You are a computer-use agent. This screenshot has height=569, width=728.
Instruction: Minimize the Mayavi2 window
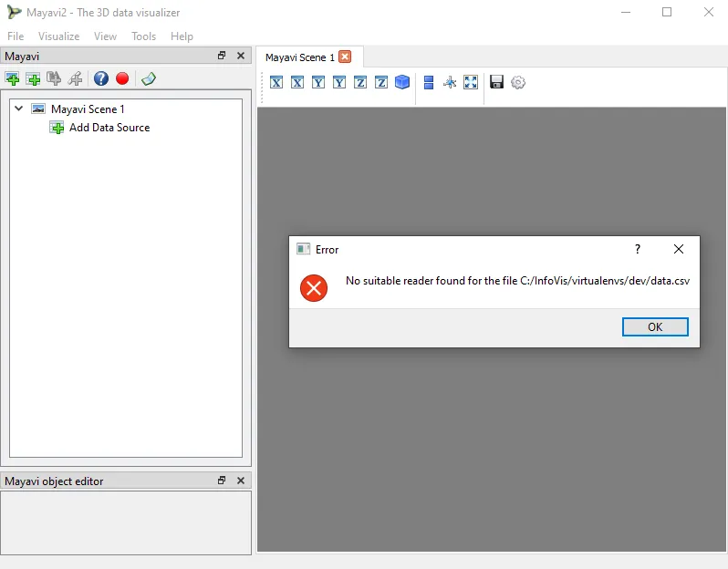click(x=626, y=12)
